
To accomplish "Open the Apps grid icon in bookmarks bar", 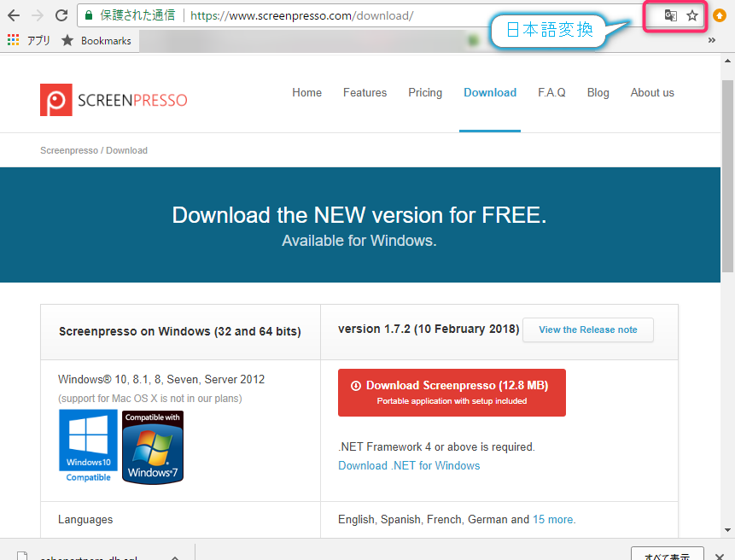I will point(13,40).
